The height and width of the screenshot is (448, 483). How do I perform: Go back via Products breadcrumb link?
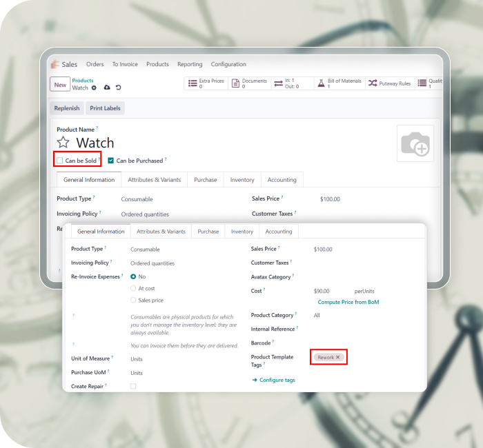pos(83,81)
